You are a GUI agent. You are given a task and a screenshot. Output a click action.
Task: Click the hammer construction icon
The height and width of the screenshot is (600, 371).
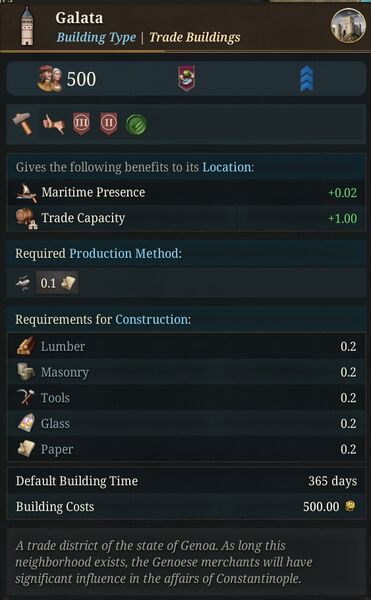pos(23,123)
